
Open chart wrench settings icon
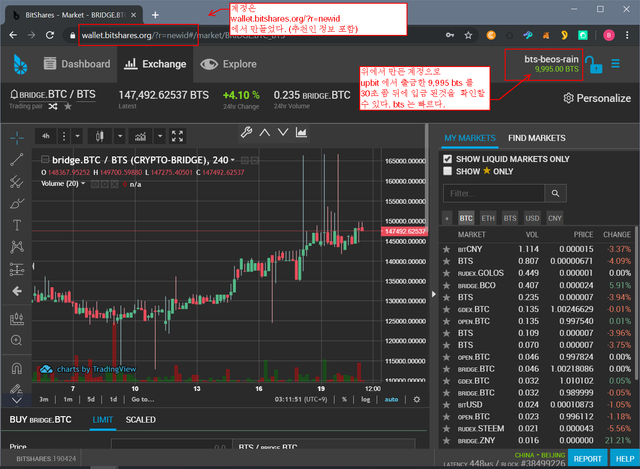[x=246, y=132]
